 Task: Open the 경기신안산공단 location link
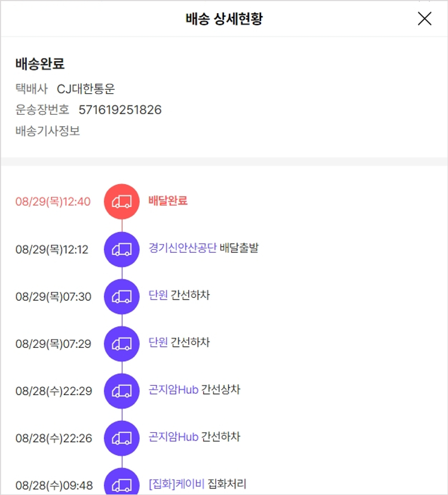tap(182, 248)
